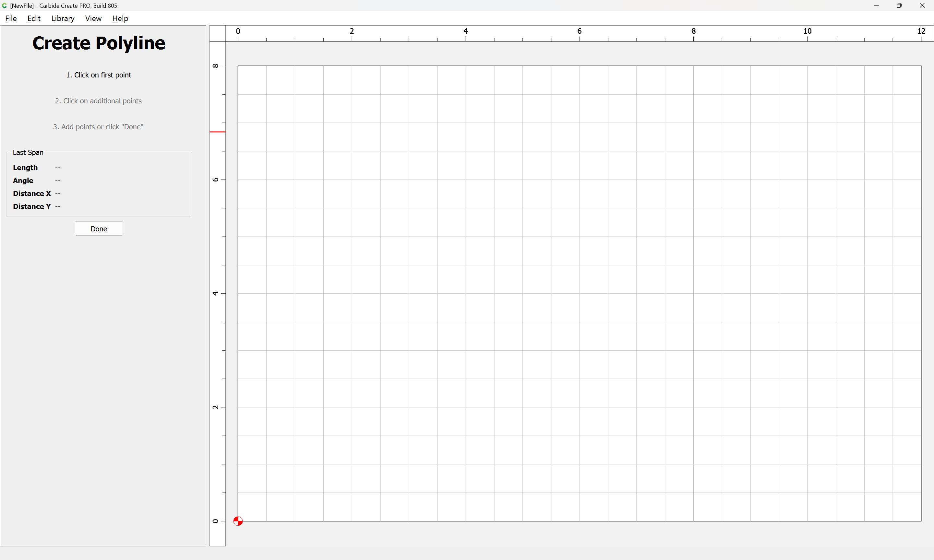Open the Edit menu
The image size is (934, 560).
(x=34, y=18)
